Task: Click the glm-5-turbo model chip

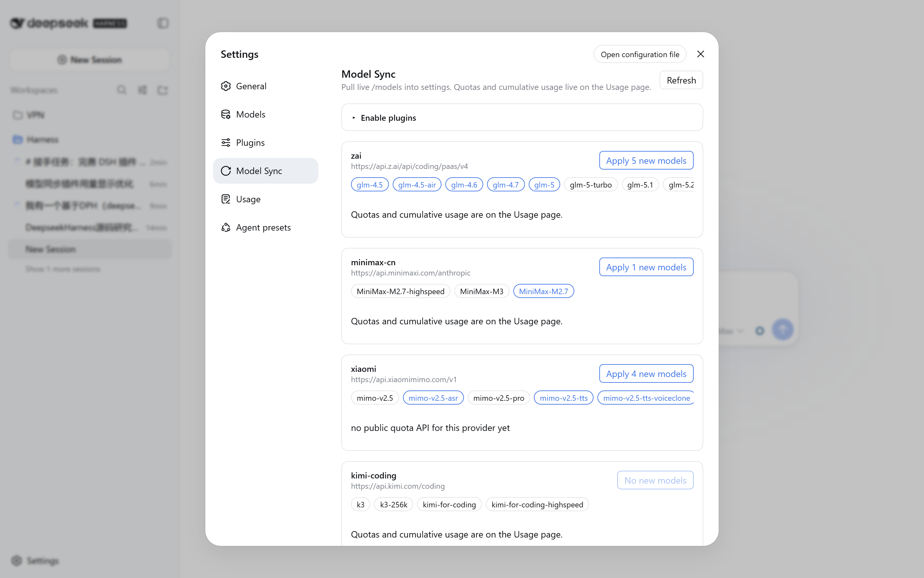Action: pyautogui.click(x=591, y=185)
